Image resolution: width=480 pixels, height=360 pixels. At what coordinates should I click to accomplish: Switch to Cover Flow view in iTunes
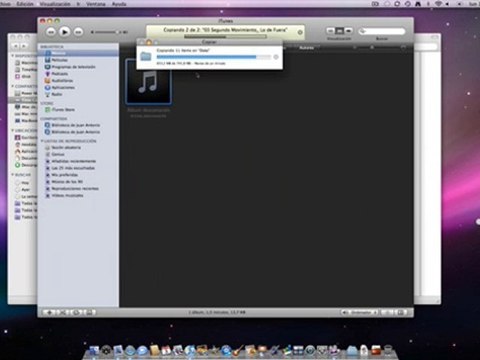coord(348,31)
